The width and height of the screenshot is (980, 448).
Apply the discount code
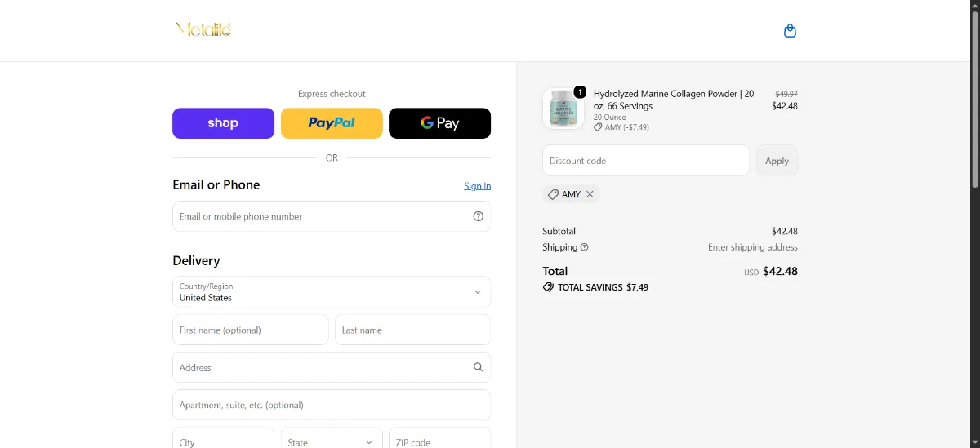coord(777,161)
